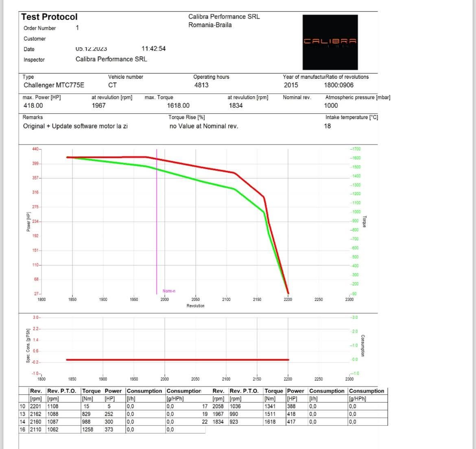Click the rotated 'Torque' label on the right axis
Screen dimensions: 476x449
click(365, 222)
